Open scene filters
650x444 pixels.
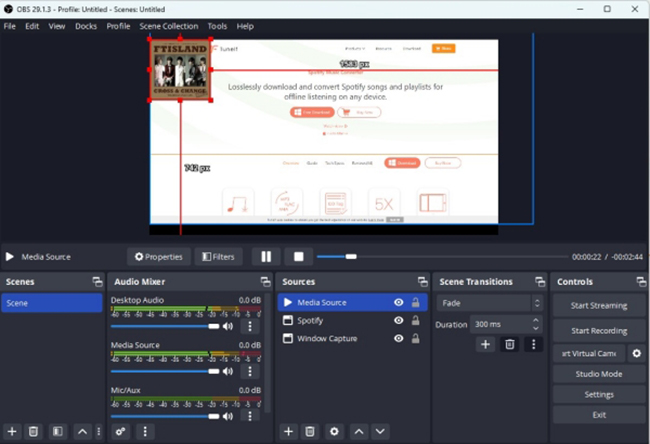pos(58,432)
